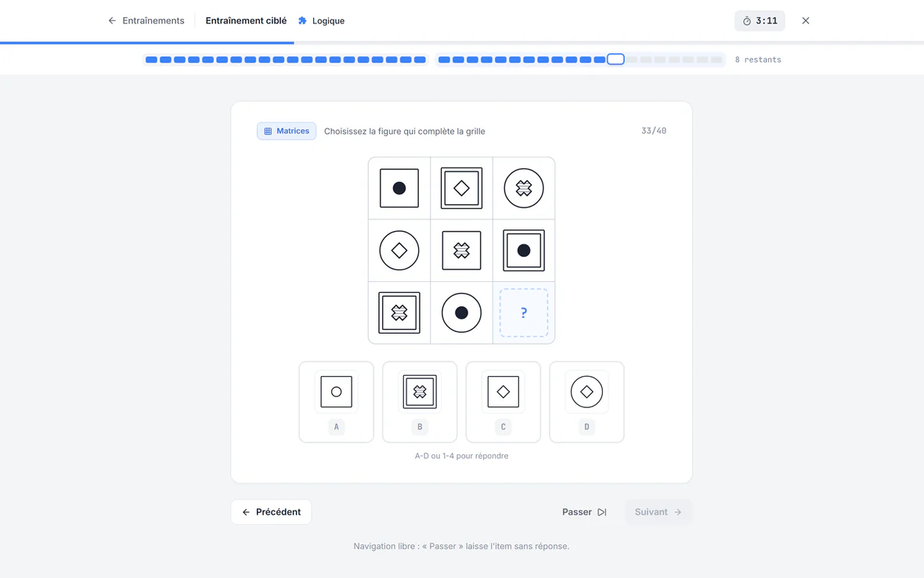Click the Suivant button
The height and width of the screenshot is (578, 924).
(x=659, y=512)
